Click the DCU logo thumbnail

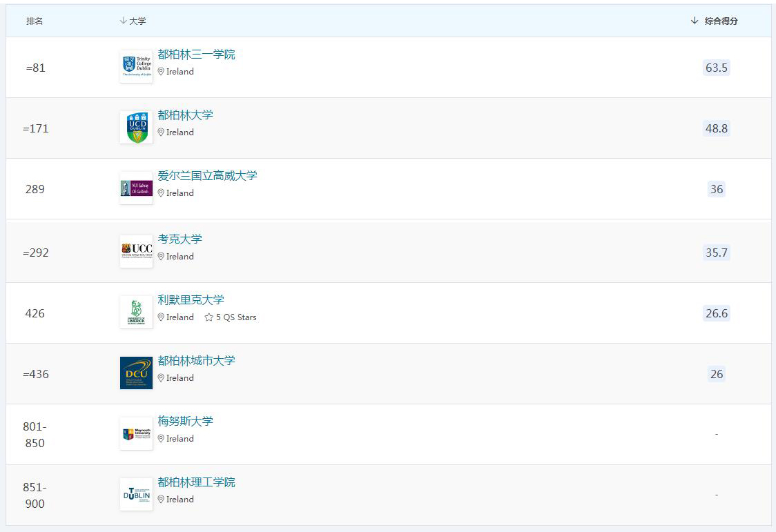(136, 373)
